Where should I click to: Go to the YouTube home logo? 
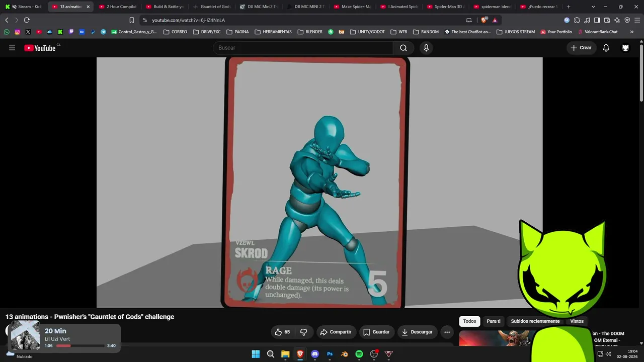click(40, 48)
